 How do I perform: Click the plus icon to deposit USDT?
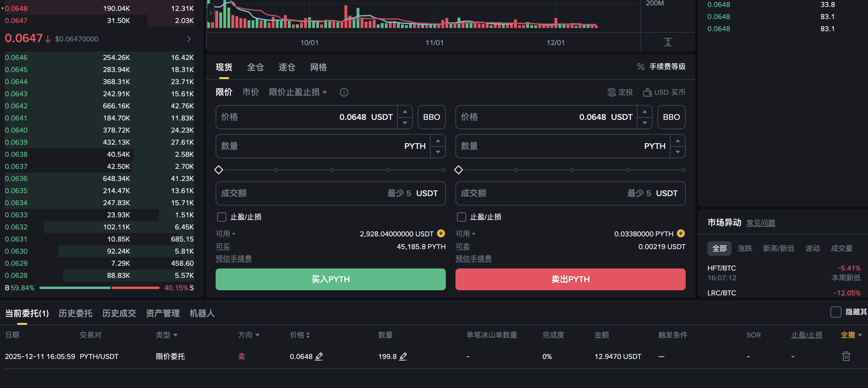pyautogui.click(x=441, y=233)
